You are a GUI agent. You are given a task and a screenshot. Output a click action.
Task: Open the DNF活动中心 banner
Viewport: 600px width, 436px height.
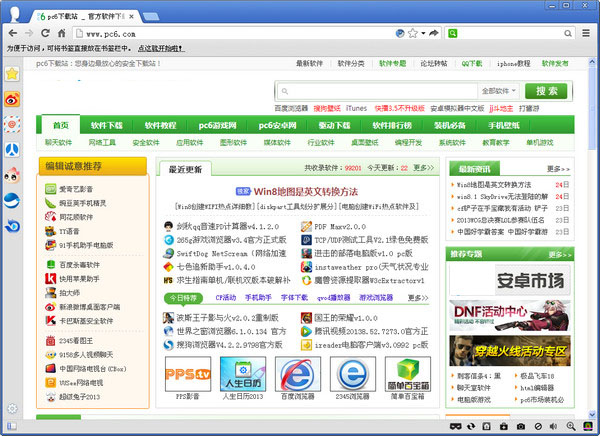pyautogui.click(x=510, y=315)
